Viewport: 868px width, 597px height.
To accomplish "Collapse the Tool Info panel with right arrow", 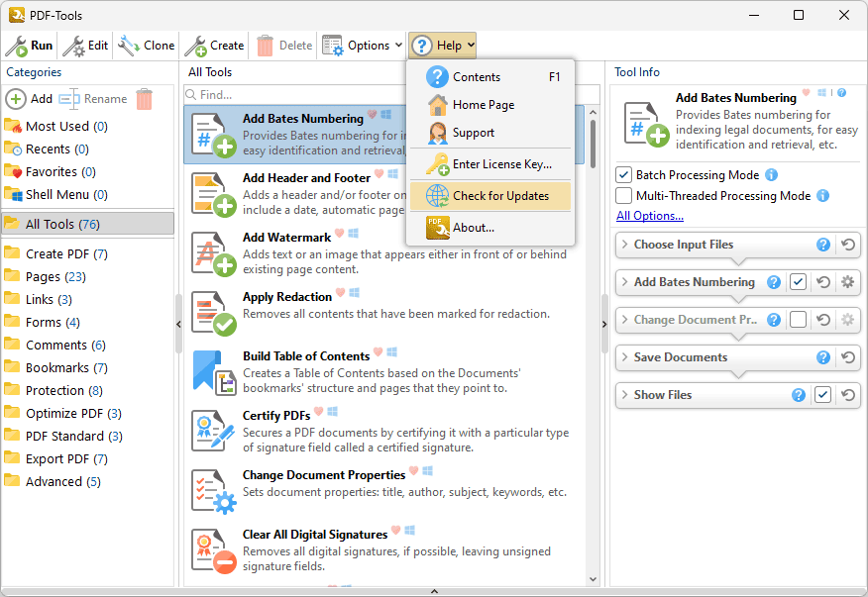I will pyautogui.click(x=604, y=324).
